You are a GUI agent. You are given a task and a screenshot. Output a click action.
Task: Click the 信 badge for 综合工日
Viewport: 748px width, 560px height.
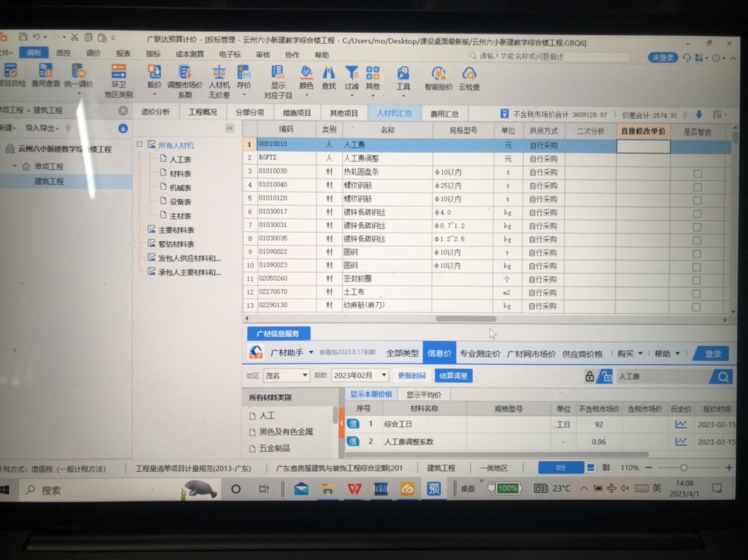[x=353, y=424]
